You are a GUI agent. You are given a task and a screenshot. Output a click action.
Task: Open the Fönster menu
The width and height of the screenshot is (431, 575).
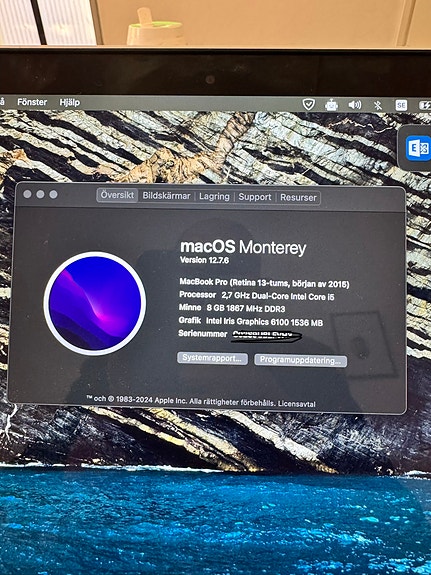32,102
